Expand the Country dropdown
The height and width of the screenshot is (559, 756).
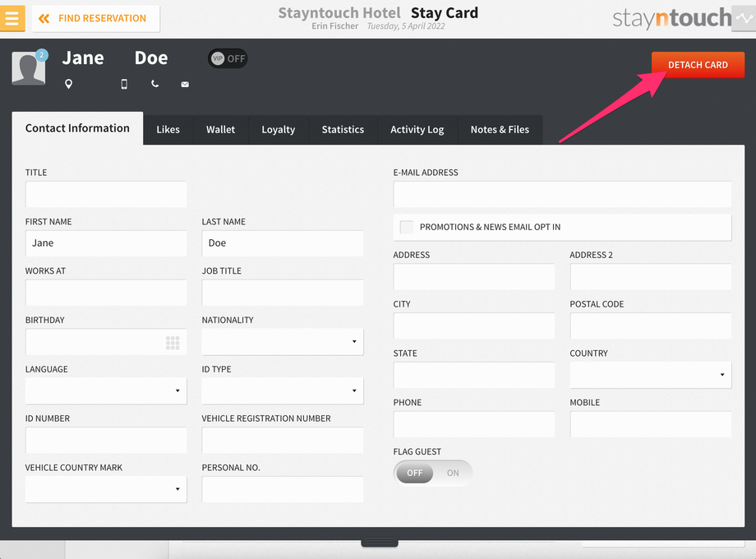(651, 375)
